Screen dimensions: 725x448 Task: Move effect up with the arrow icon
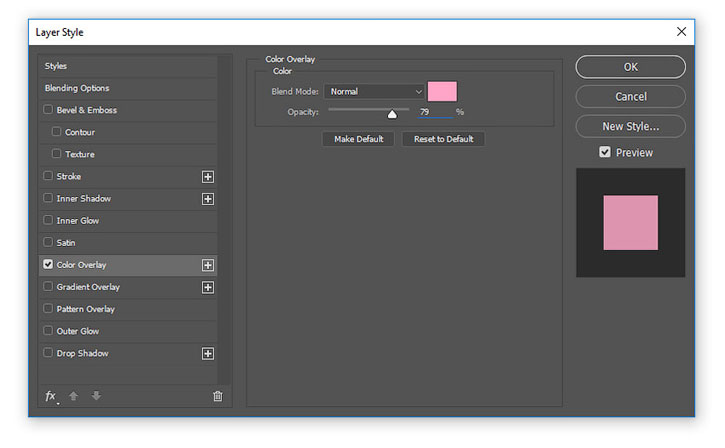74,396
